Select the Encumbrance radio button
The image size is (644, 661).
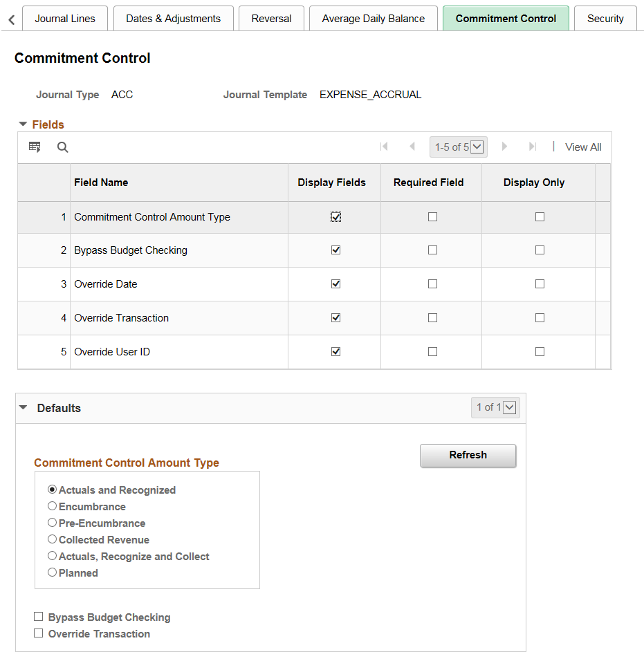click(x=52, y=506)
